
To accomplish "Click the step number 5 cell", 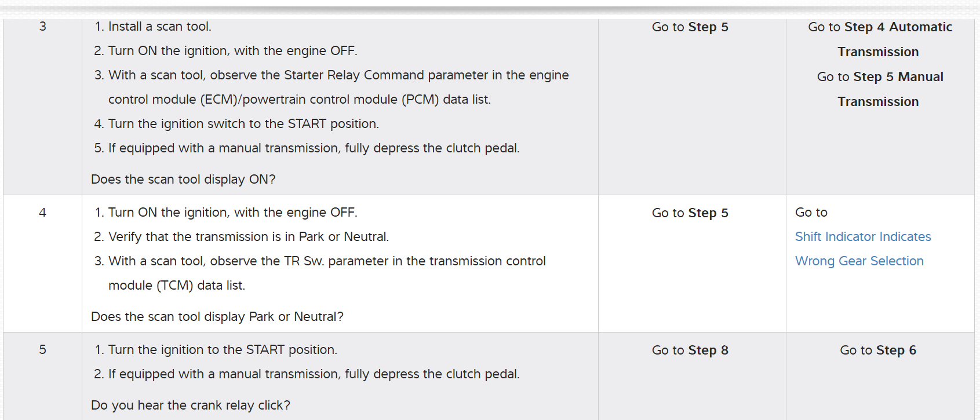I will coord(42,350).
